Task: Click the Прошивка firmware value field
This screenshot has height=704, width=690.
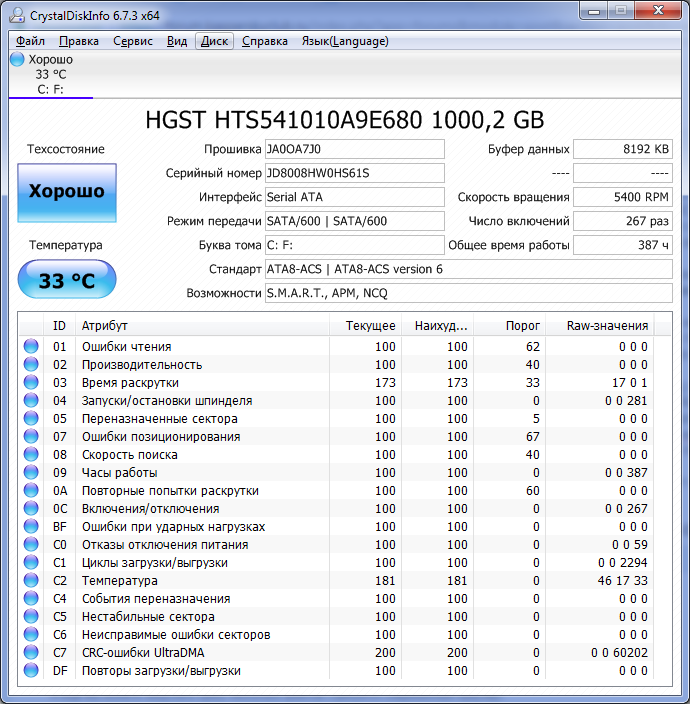Action: point(354,149)
